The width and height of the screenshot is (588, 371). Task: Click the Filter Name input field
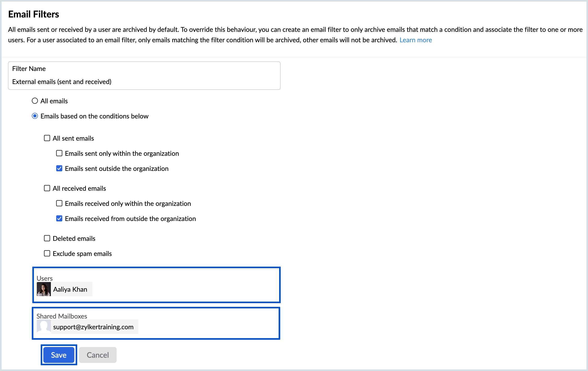pos(144,76)
